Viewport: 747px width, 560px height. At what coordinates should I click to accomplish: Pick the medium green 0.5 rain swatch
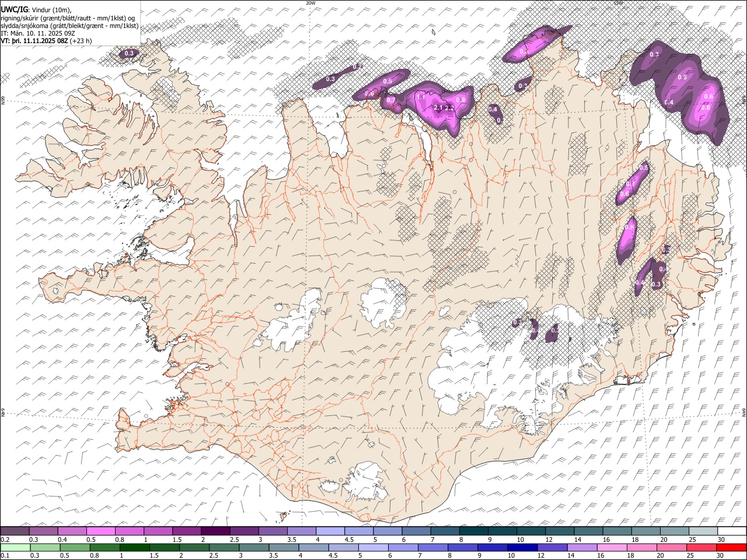[75, 547]
